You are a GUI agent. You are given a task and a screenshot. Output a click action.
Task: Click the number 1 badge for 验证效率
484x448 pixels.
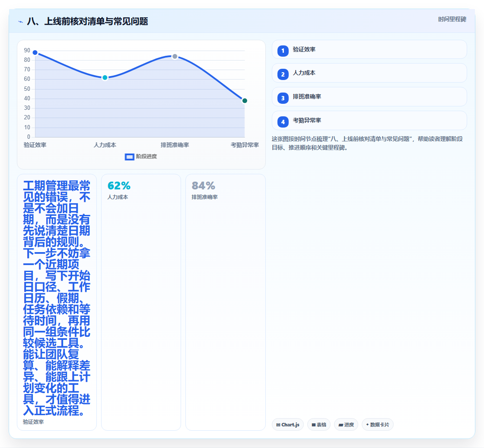pos(283,51)
